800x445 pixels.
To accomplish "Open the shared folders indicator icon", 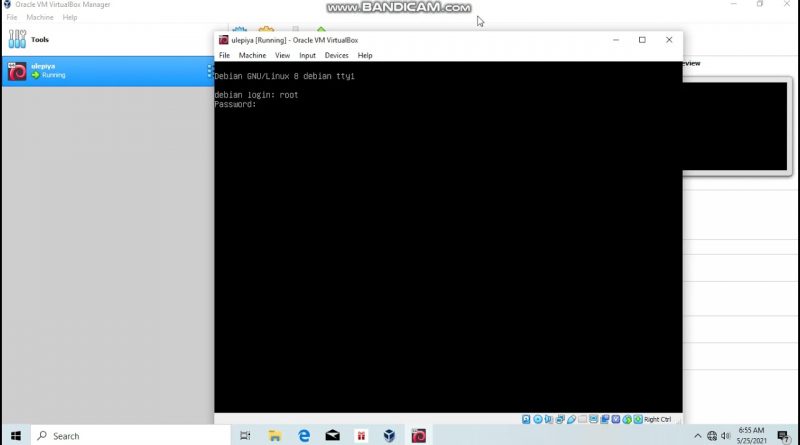I will pos(582,419).
